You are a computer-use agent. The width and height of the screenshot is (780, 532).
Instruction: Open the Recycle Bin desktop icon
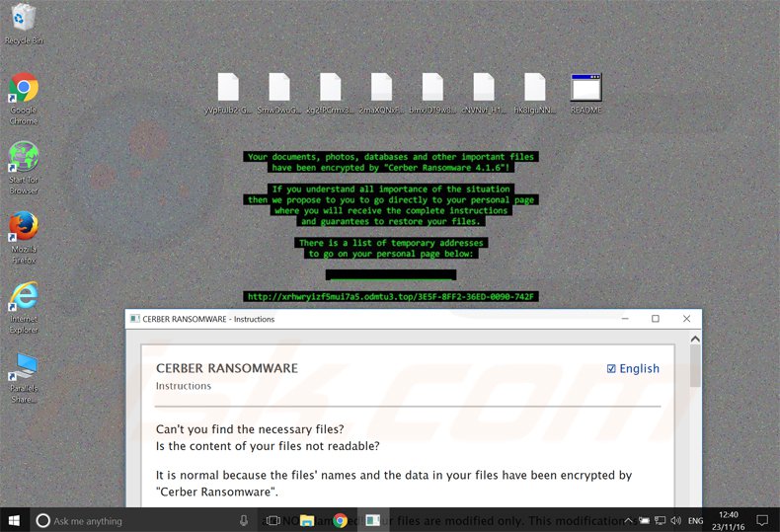pos(22,20)
